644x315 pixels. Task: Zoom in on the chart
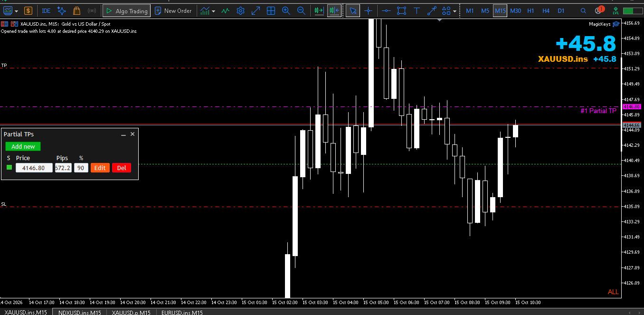point(286,10)
